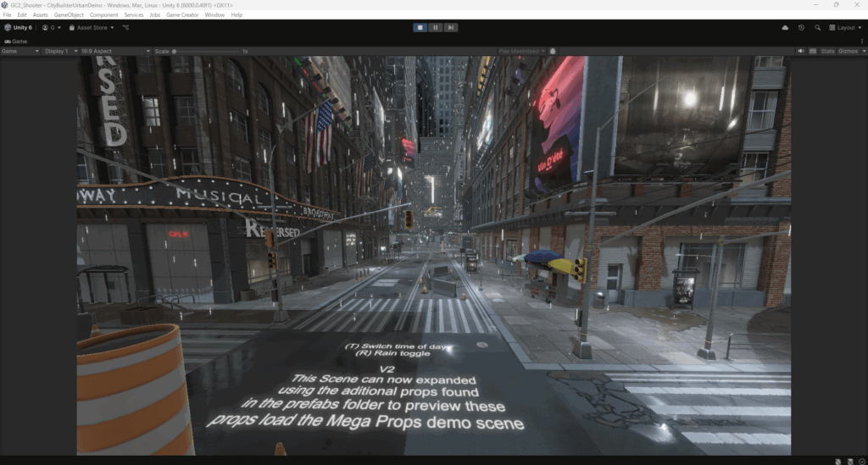This screenshot has width=868, height=465.
Task: Mute audio in Game view
Action: (x=801, y=51)
